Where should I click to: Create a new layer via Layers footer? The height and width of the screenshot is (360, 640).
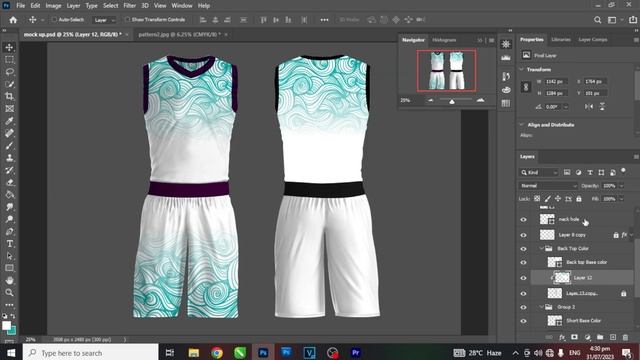pos(613,337)
